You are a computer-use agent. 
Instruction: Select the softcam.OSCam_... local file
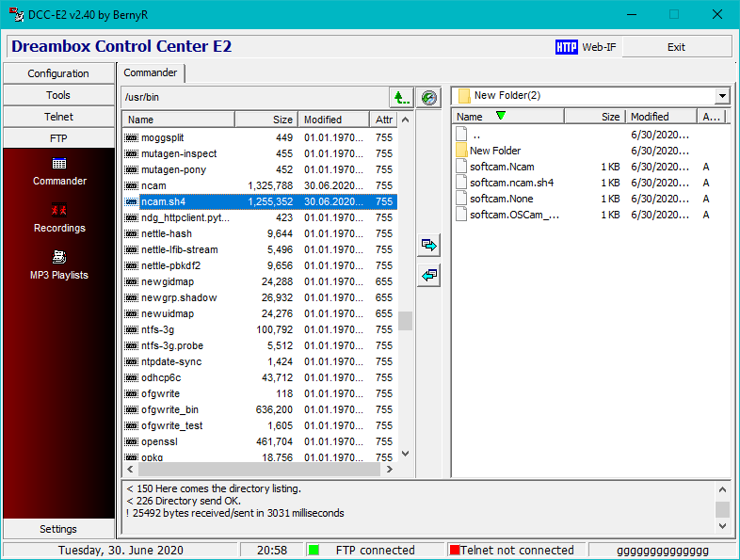tap(514, 216)
